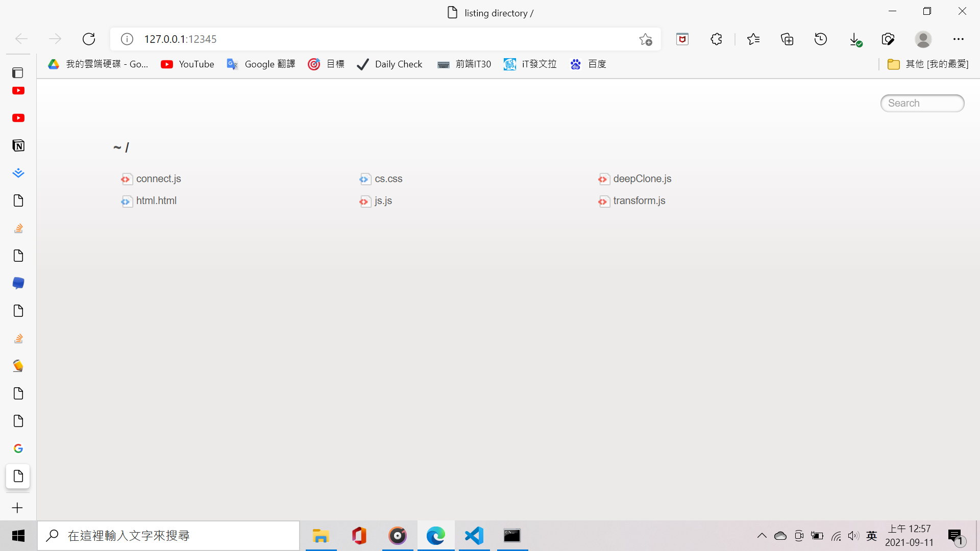The height and width of the screenshot is (551, 980).
Task: Click the Edge browser taskbar icon
Action: point(435,535)
